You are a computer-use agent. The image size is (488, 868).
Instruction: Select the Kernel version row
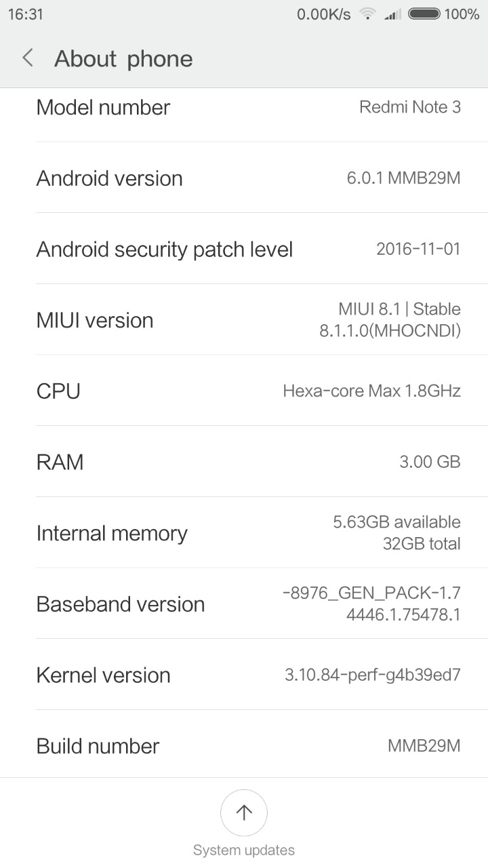click(244, 675)
